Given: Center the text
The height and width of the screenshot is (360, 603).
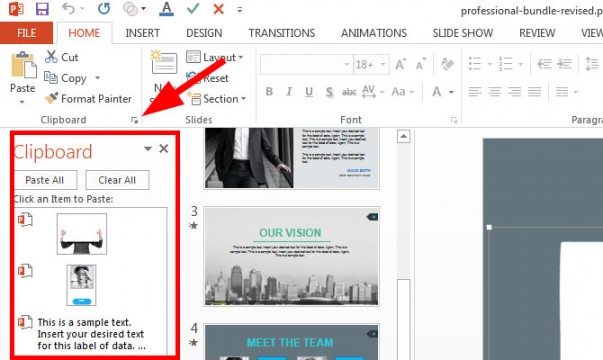Looking at the screenshot, I should tap(495, 92).
